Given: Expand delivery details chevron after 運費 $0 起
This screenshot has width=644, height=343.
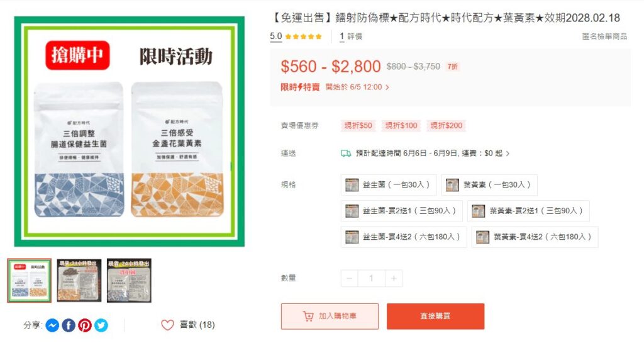Looking at the screenshot, I should click(508, 154).
